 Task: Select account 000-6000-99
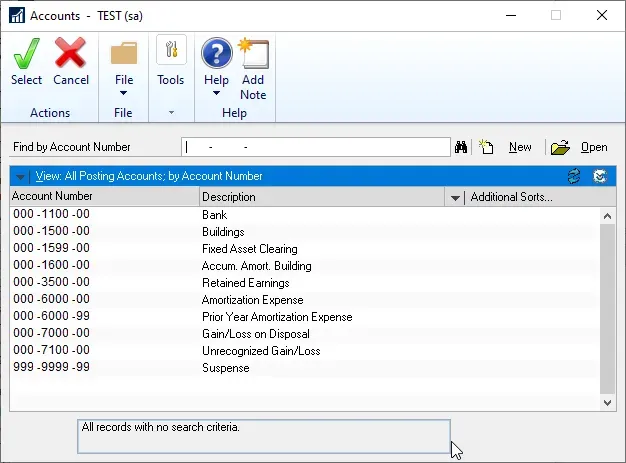(x=51, y=316)
